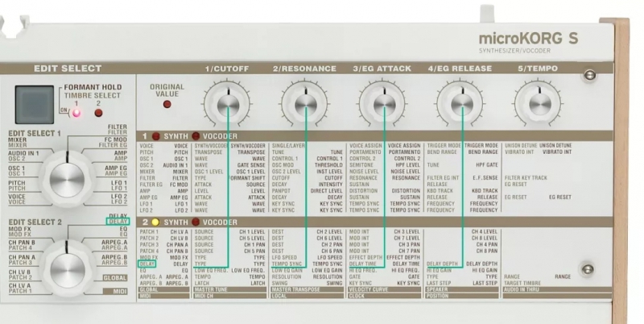Click the TIMBRE SELECT 2 LED
644x324 pixels.
[98, 113]
